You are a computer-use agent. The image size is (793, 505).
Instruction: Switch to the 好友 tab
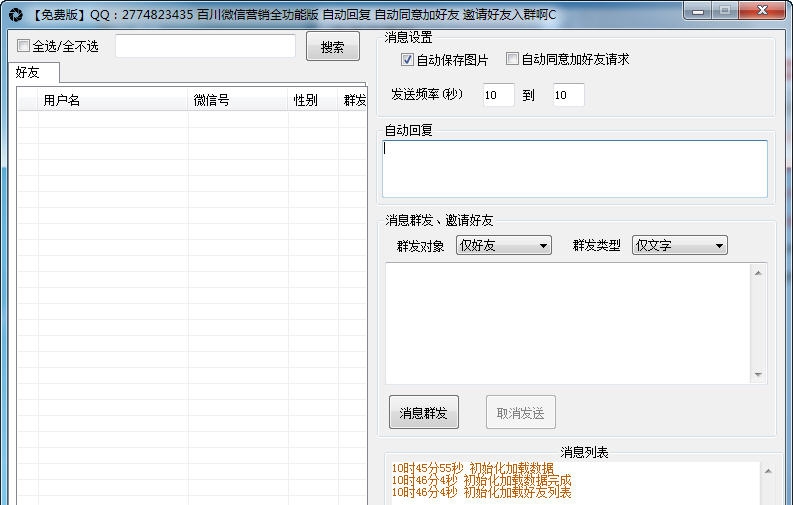click(34, 72)
